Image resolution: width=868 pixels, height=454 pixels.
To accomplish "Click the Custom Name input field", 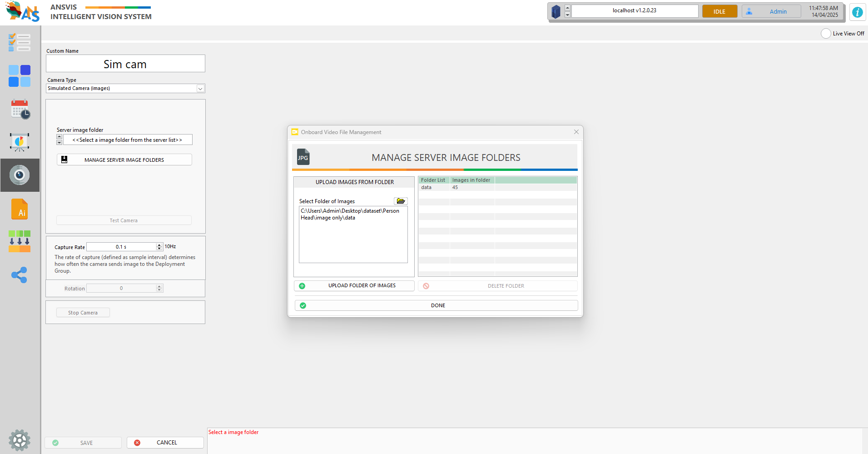I will [125, 64].
